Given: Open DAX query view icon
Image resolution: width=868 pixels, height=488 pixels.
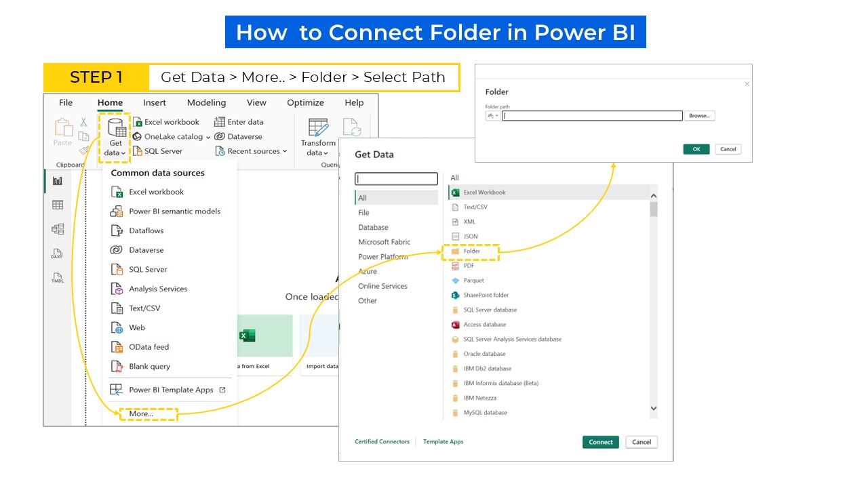Looking at the screenshot, I should click(58, 254).
